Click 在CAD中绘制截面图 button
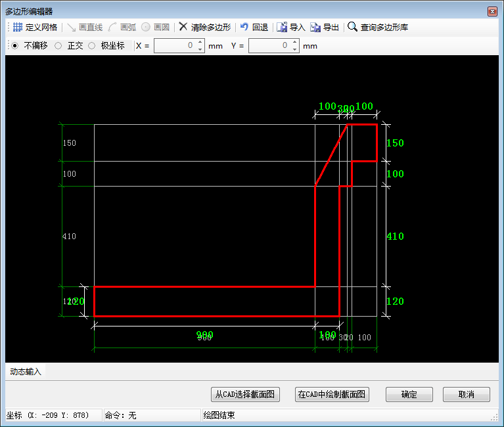504x427 pixels. click(332, 394)
